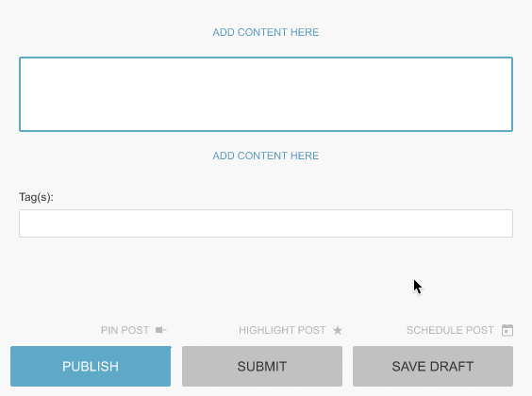Click the lower ADD CONTENT HERE link
This screenshot has height=396, width=532.
point(266,156)
